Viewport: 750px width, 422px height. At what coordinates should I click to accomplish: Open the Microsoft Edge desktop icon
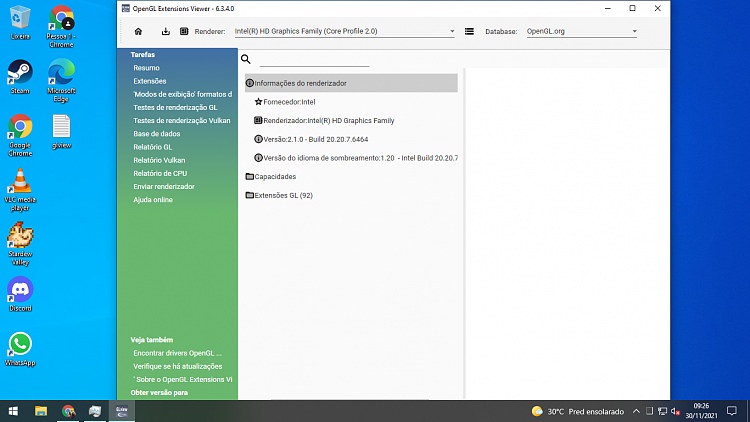point(61,80)
